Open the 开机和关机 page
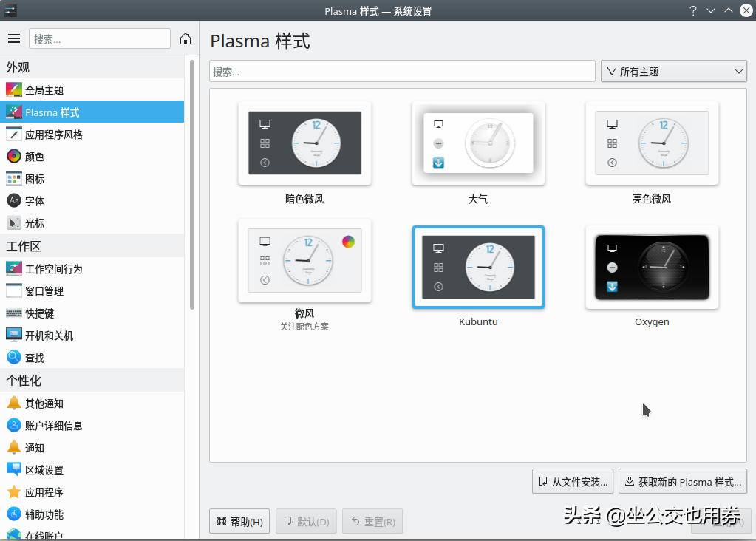Screen dimensions: 756x541 pyautogui.click(x=92, y=335)
